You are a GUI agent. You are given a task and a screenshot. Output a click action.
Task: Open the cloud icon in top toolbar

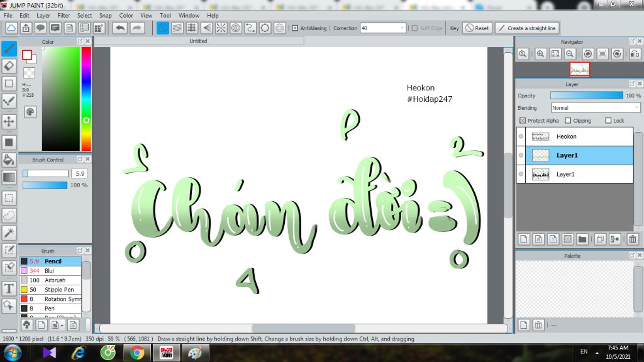(x=11, y=28)
